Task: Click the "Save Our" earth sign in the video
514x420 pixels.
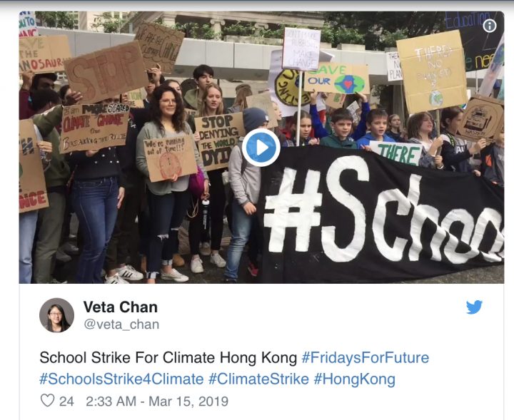Action: click(x=336, y=79)
